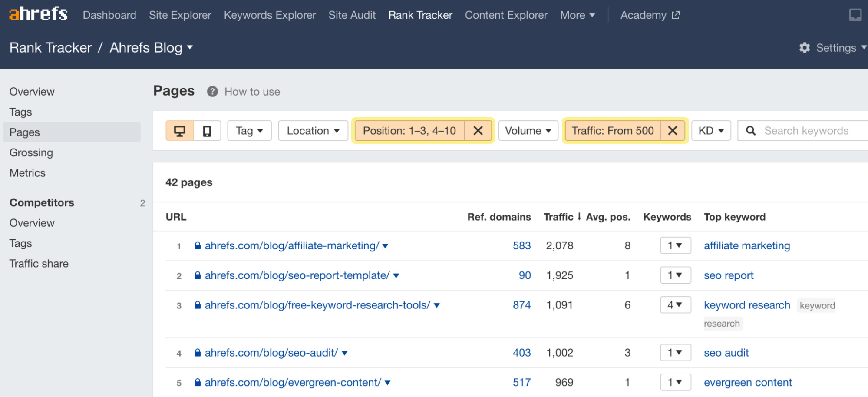Open the Tag filter dropdown

(x=249, y=131)
